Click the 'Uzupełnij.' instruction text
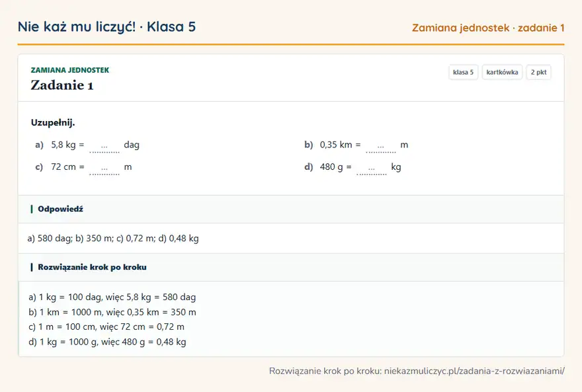582x392 pixels. [x=53, y=122]
